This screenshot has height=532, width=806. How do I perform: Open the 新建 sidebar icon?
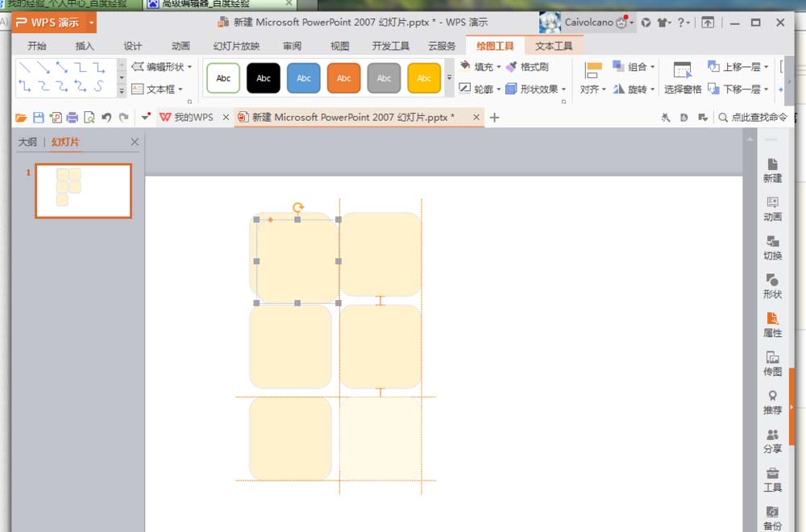tap(772, 171)
